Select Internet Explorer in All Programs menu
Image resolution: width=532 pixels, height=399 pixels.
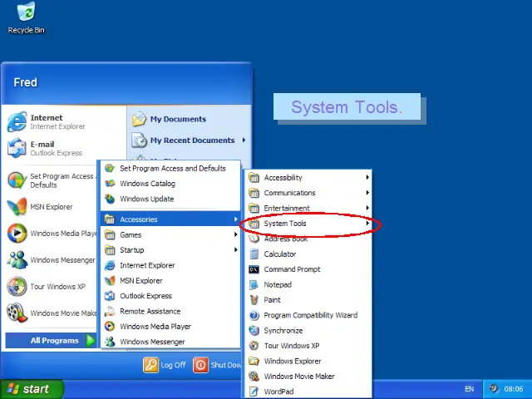[x=170, y=265]
